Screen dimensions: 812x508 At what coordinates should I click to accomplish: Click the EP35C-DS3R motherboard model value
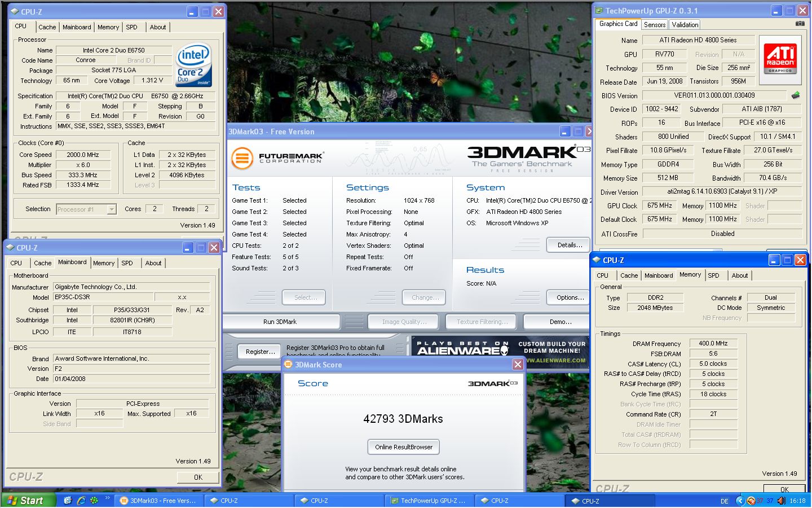click(x=103, y=297)
